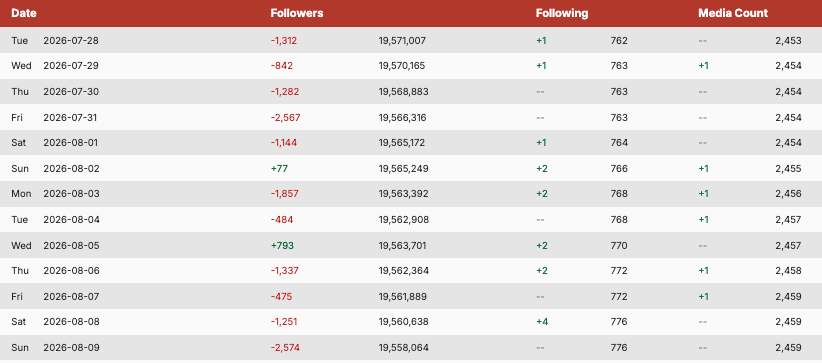Screen dimensions: 822x363
Task: Select the 2026-07-28 date cell
Action: tap(71, 40)
